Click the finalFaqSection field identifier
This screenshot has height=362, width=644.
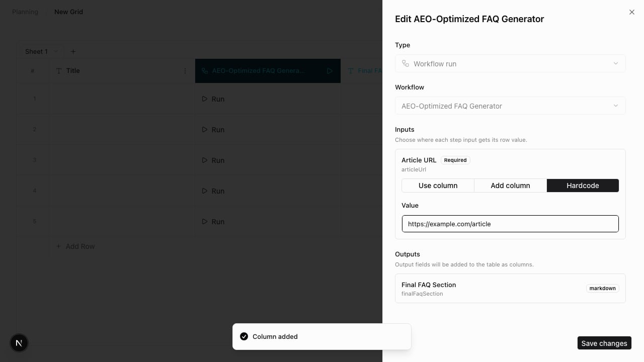422,294
